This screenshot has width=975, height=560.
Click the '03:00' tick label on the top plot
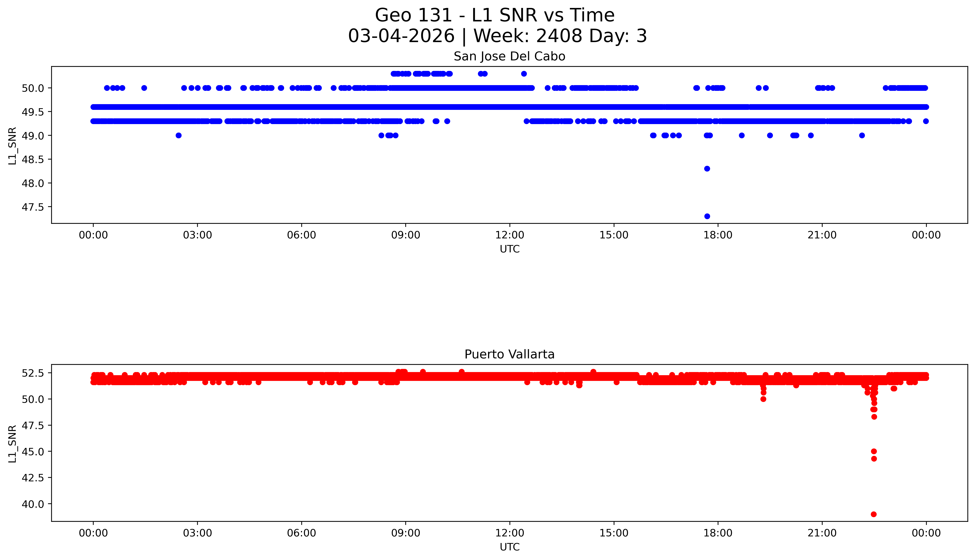click(x=197, y=235)
